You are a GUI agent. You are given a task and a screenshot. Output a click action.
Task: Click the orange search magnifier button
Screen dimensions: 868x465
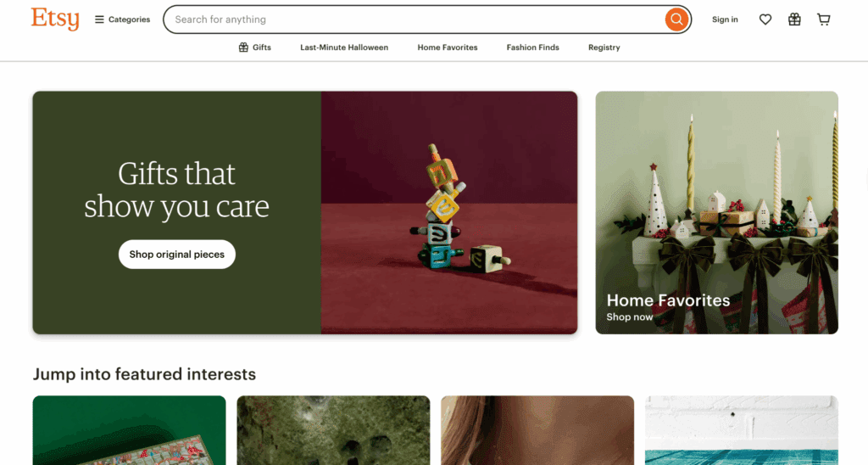676,20
